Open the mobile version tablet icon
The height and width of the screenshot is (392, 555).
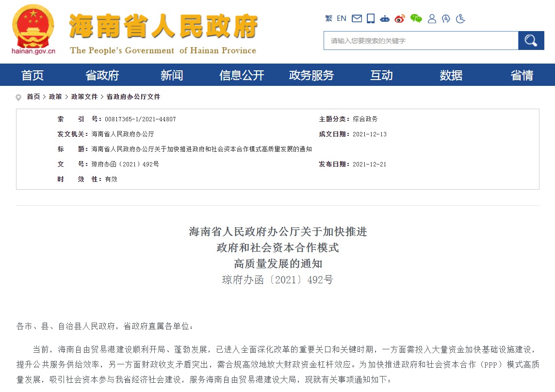[371, 18]
